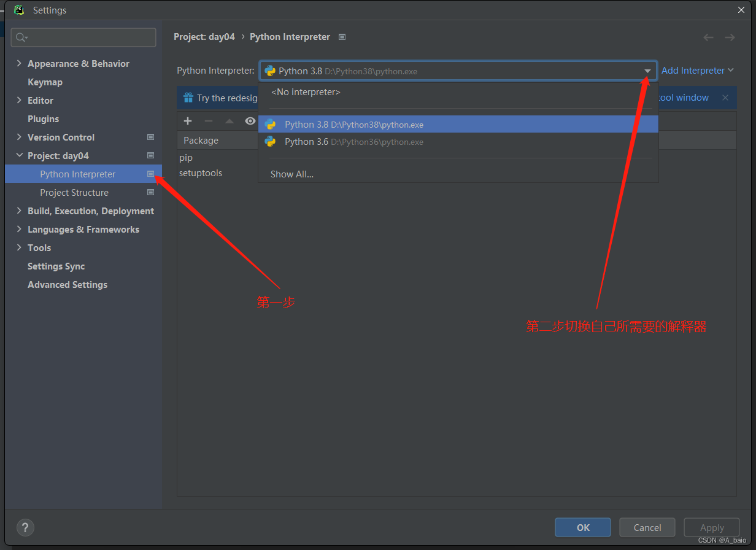Select Python 3.6 from the interpreter list

click(458, 142)
